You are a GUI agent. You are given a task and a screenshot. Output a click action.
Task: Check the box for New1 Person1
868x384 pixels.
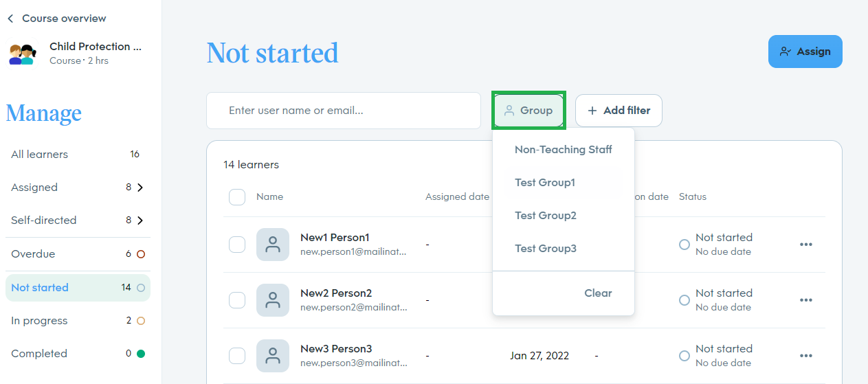click(x=237, y=245)
